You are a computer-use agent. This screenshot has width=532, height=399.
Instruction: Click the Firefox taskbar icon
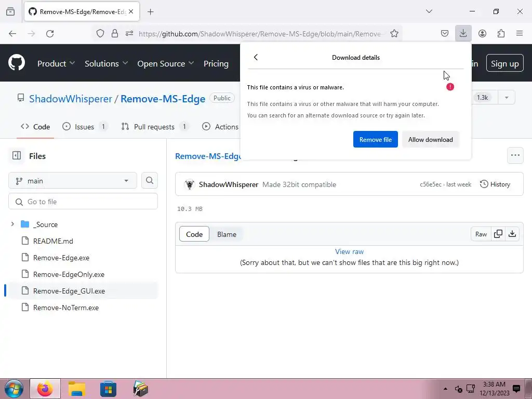click(x=45, y=389)
